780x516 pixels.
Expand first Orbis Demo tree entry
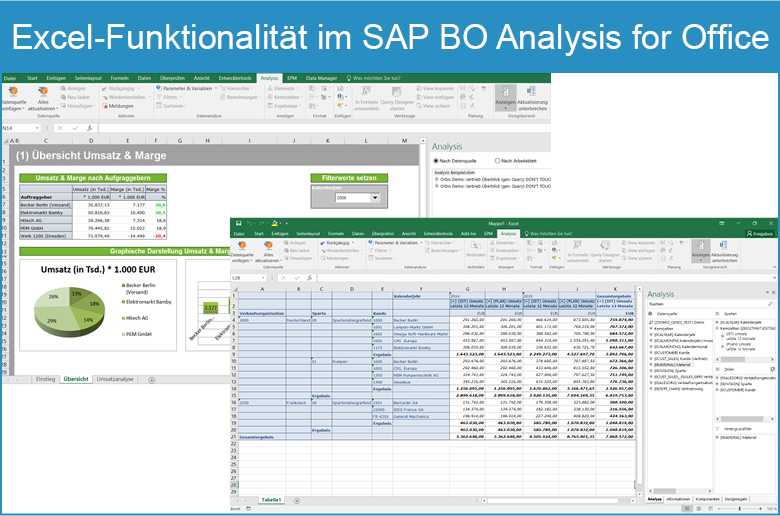[x=437, y=179]
